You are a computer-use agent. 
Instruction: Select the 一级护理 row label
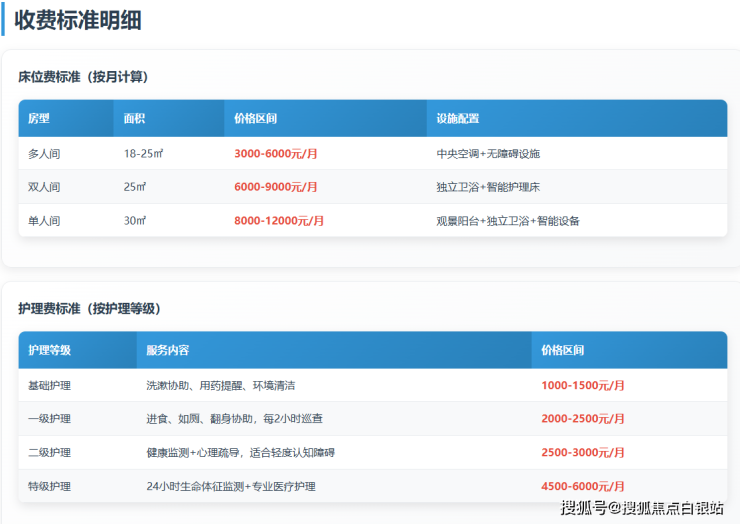point(50,419)
